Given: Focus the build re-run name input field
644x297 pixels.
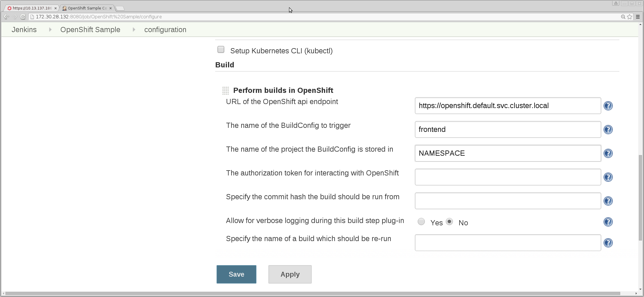Looking at the screenshot, I should pos(508,243).
